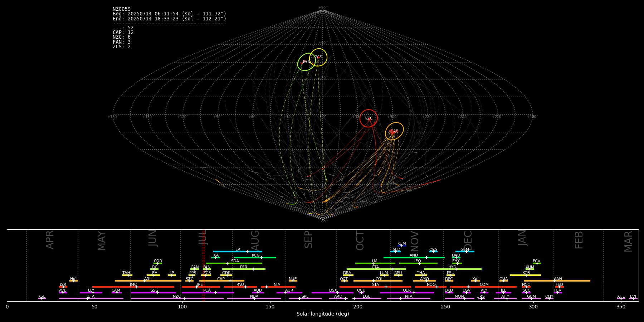
Task: Select the purple OER shower bar
Action: (407, 293)
